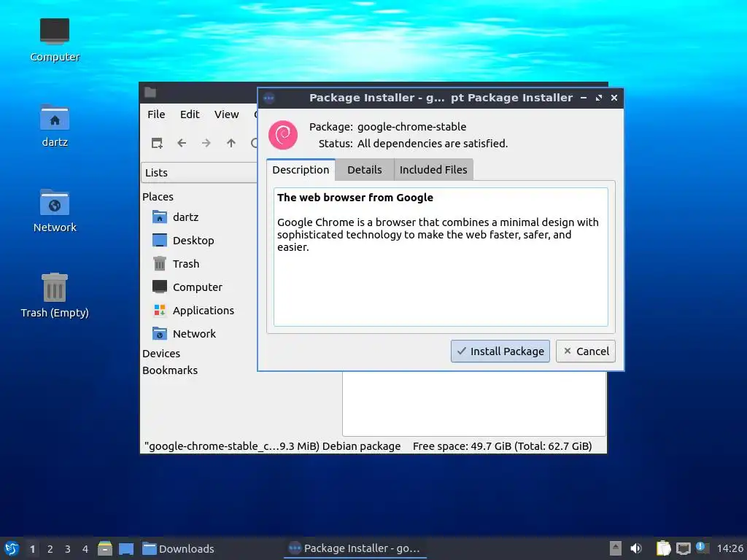This screenshot has height=560, width=747.
Task: Click the google-chrome-stable package name text
Action: [x=411, y=127]
